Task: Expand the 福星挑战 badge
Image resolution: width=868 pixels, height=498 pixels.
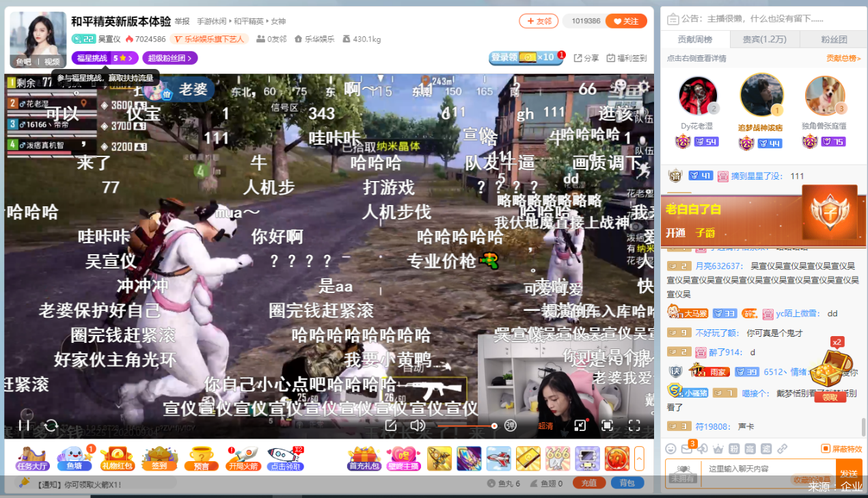Action: [x=105, y=58]
